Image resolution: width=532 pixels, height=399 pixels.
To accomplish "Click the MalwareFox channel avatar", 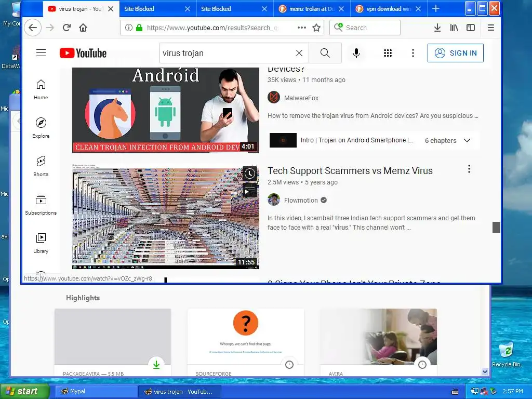I will [x=273, y=97].
